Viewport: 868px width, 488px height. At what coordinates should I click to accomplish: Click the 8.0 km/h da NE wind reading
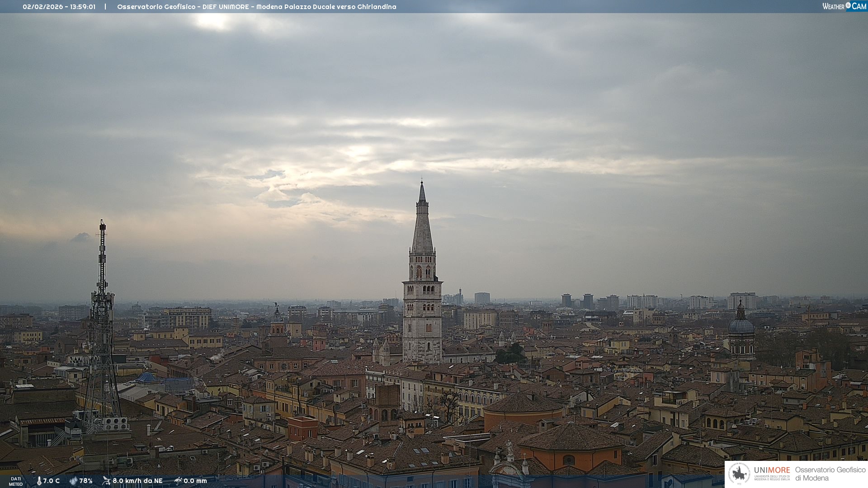click(x=137, y=481)
